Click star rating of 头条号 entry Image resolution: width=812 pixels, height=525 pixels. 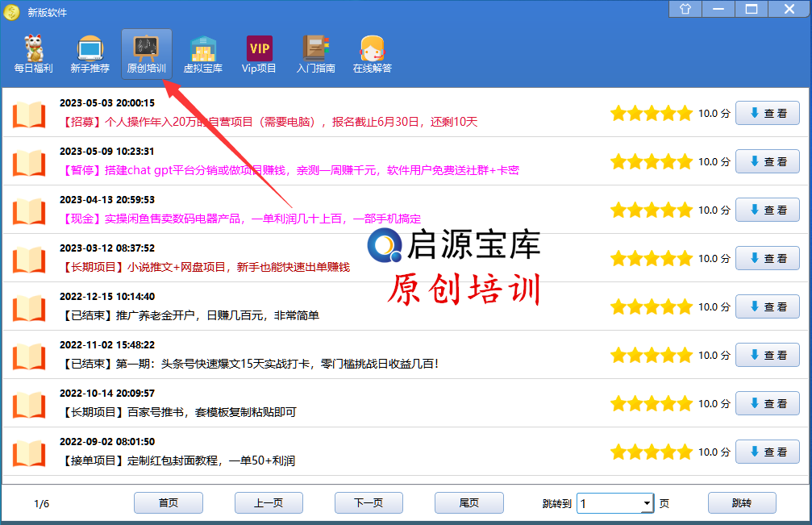[x=652, y=355]
